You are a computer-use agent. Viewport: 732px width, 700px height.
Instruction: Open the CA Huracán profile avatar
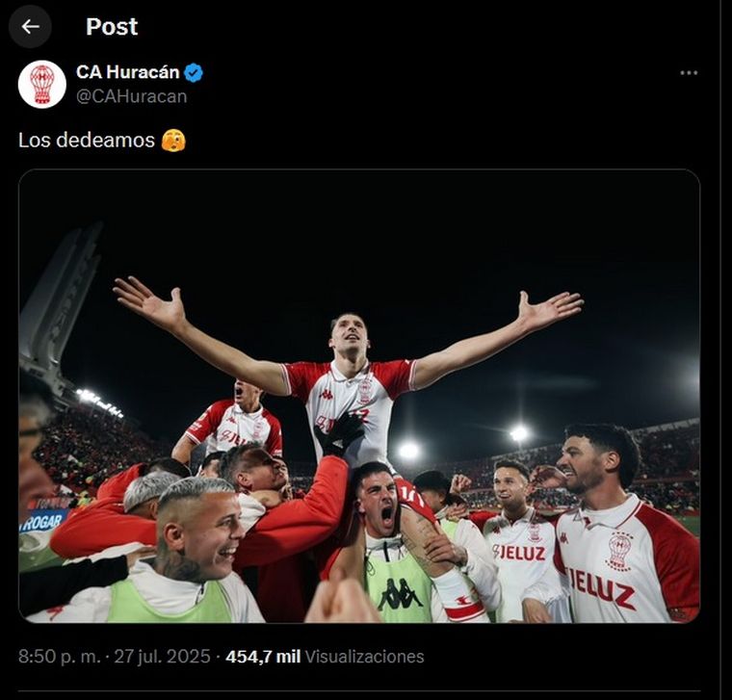pyautogui.click(x=41, y=84)
